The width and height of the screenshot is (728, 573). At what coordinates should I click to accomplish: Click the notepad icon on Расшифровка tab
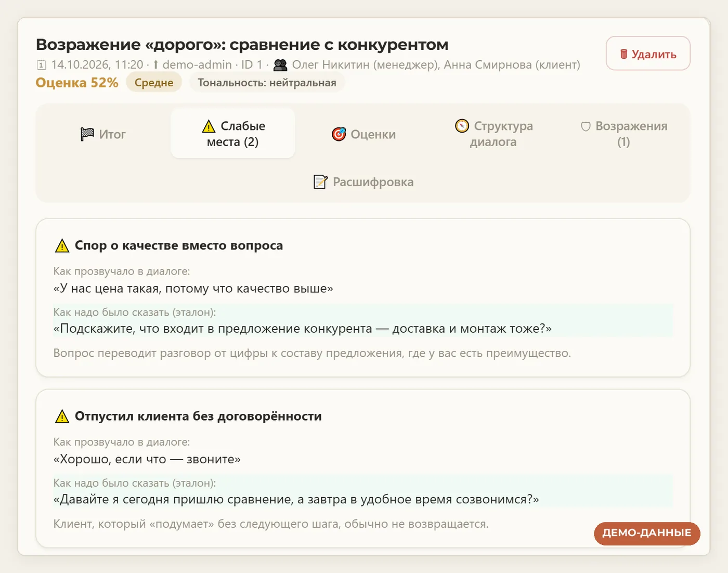tap(320, 182)
